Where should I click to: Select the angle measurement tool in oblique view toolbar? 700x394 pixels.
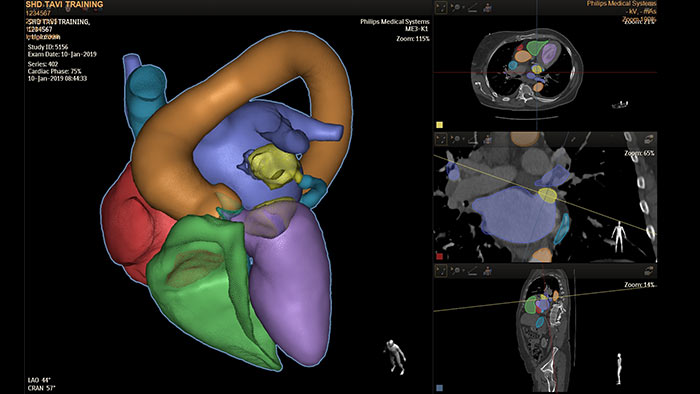473,139
